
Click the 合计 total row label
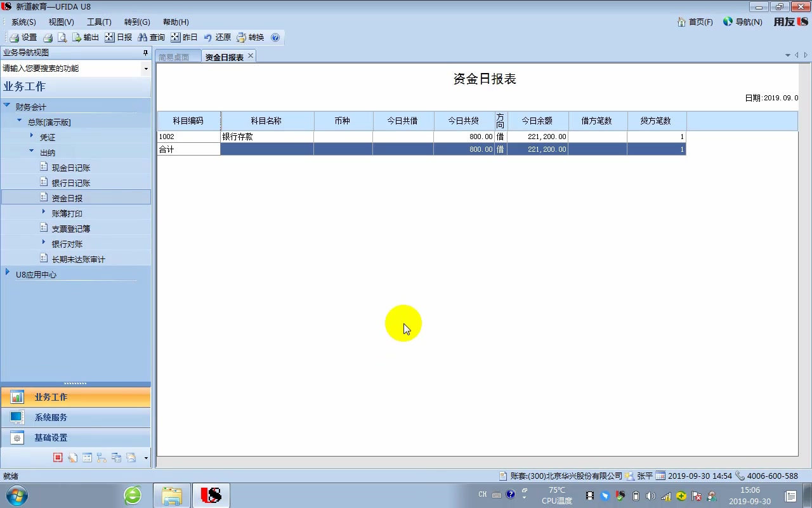[189, 149]
